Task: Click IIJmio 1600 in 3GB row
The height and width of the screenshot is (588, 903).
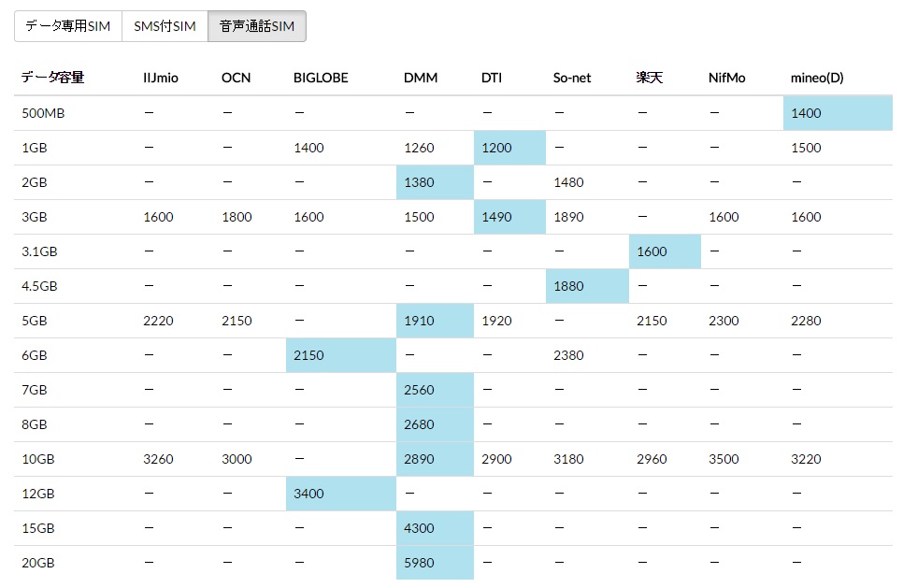Action: pos(158,217)
